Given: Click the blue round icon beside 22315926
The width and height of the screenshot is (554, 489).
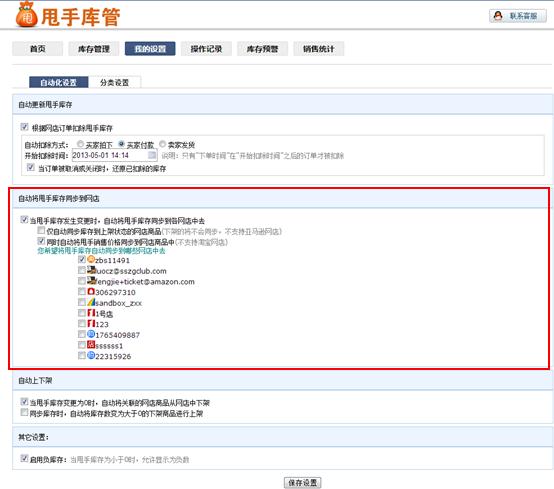Looking at the screenshot, I should point(91,355).
